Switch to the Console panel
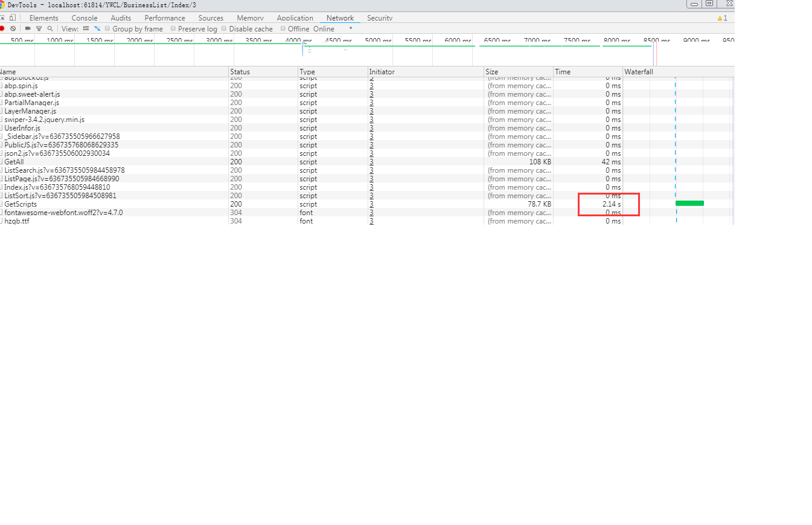This screenshot has height=525, width=812. click(x=84, y=18)
